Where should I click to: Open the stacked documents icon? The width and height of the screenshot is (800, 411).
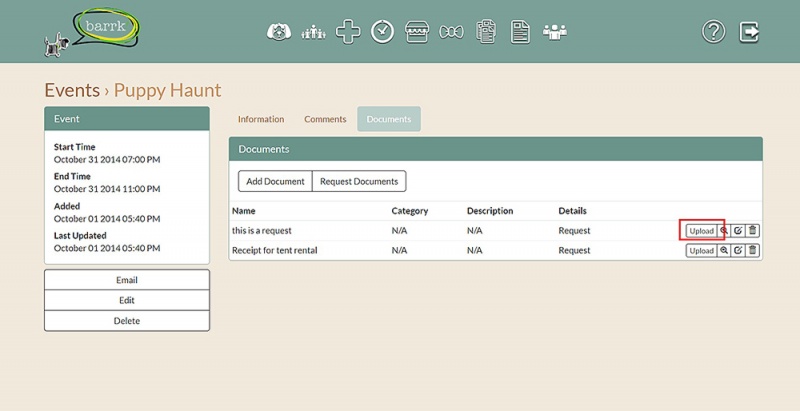pos(486,32)
